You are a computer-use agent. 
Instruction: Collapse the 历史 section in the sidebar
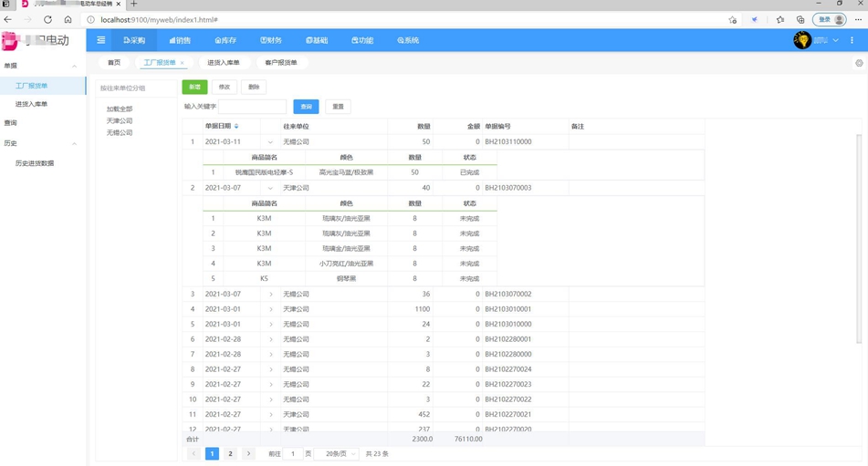click(75, 143)
